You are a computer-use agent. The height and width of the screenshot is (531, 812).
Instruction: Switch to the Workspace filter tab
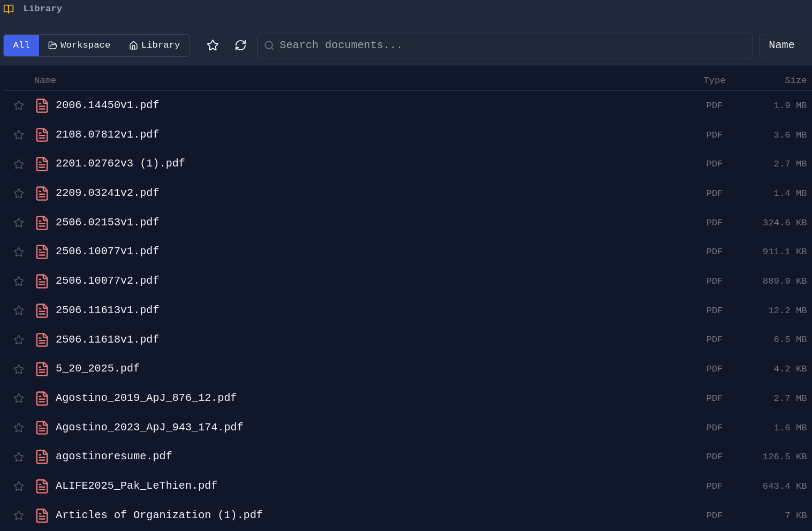(79, 45)
